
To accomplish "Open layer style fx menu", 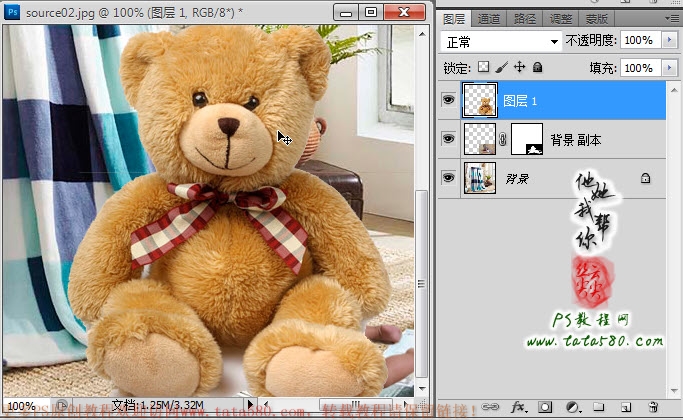I will [518, 407].
